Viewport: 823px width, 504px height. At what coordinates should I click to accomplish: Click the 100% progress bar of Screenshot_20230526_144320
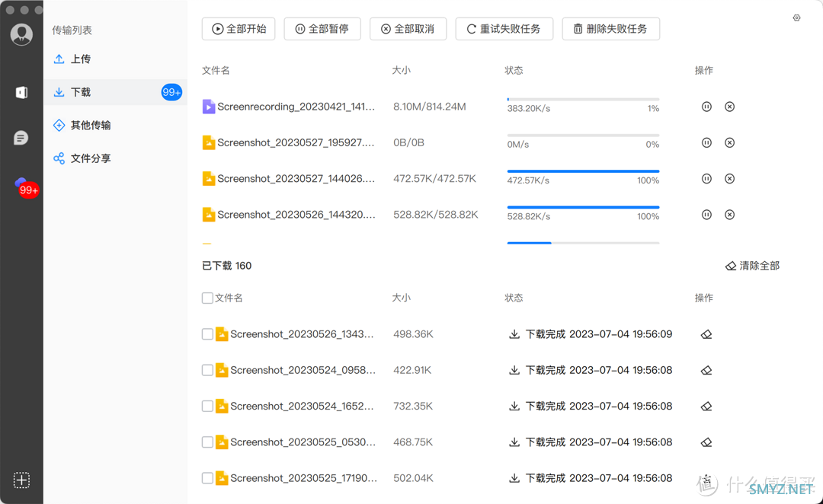click(x=583, y=207)
